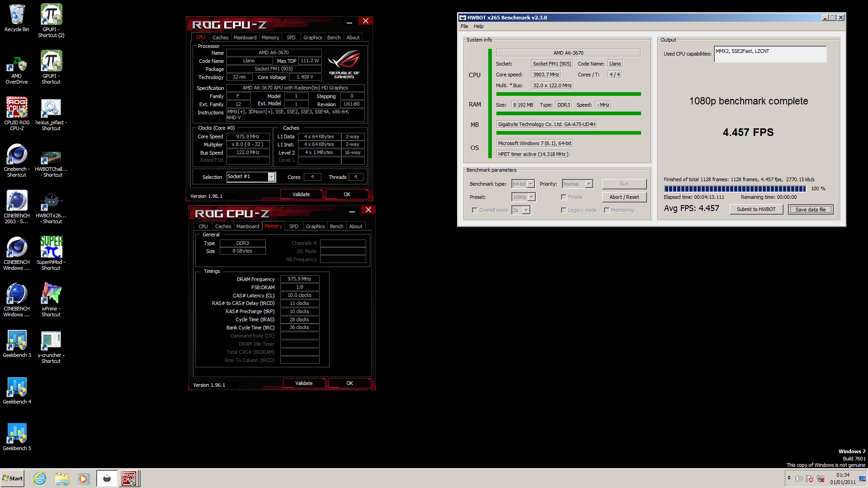Click the Gigabyte GA-A75-UD4H motherboard field
Screen dimensions: 868x488
(x=547, y=124)
